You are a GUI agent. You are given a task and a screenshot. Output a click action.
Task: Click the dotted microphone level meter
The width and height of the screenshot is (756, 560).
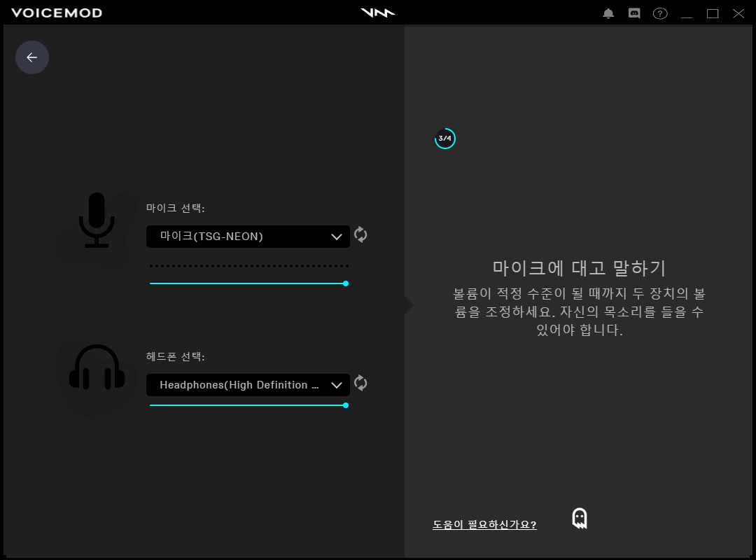pos(248,266)
